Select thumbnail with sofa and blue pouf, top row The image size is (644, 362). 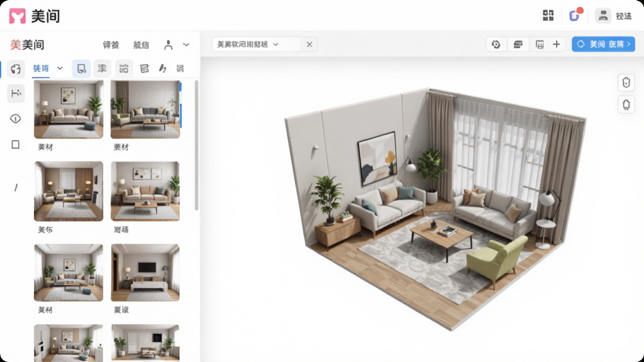[x=69, y=109]
